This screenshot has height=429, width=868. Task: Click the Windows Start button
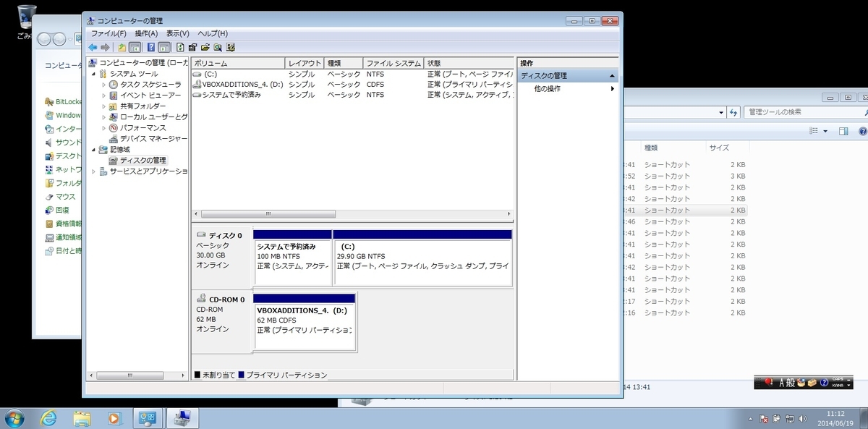click(14, 418)
